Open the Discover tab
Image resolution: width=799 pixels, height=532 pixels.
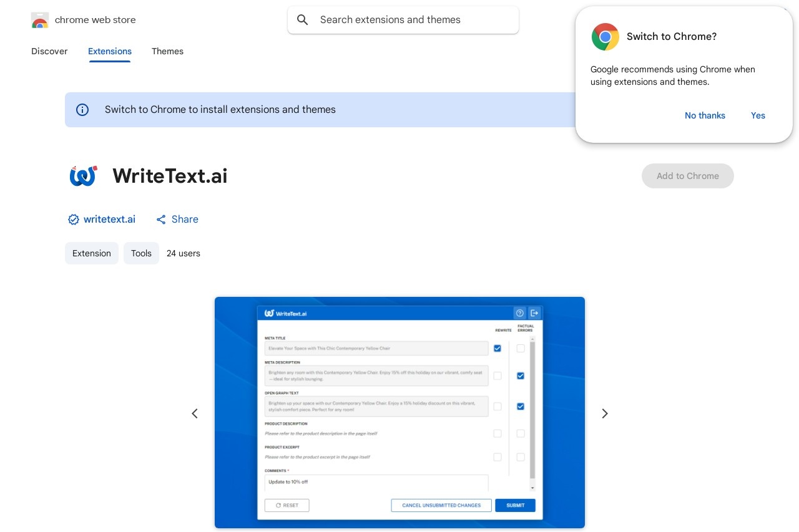(49, 51)
